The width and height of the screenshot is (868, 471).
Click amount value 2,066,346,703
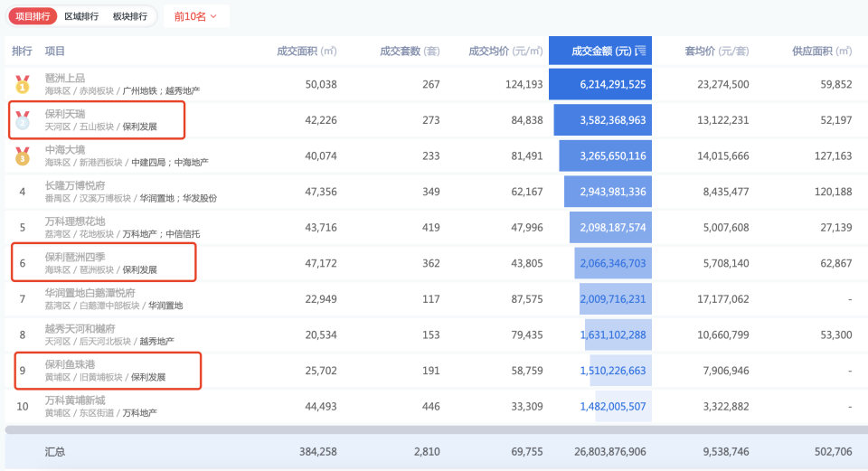(x=613, y=263)
